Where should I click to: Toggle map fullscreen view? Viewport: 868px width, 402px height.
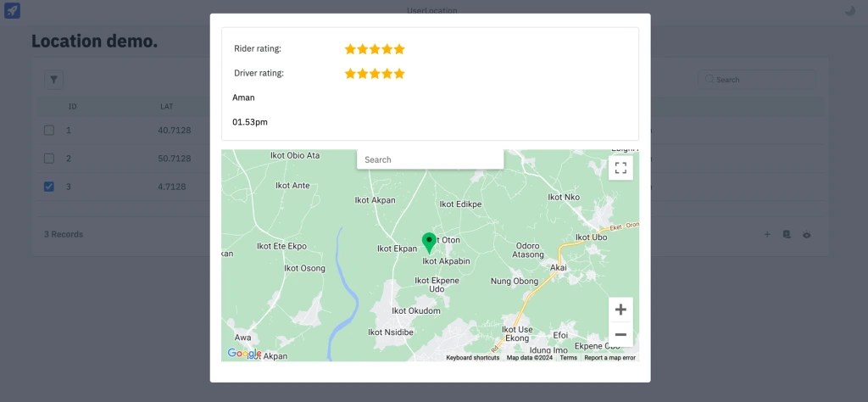(620, 168)
